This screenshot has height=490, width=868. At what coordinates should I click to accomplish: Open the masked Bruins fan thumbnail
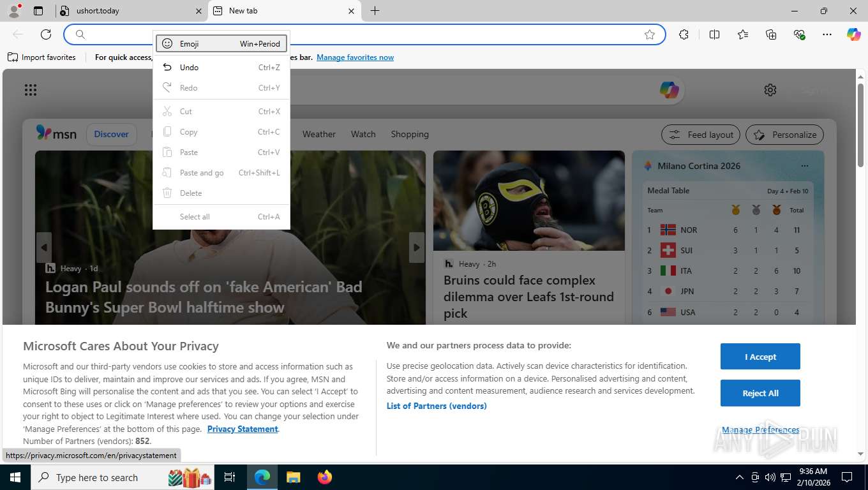(528, 200)
